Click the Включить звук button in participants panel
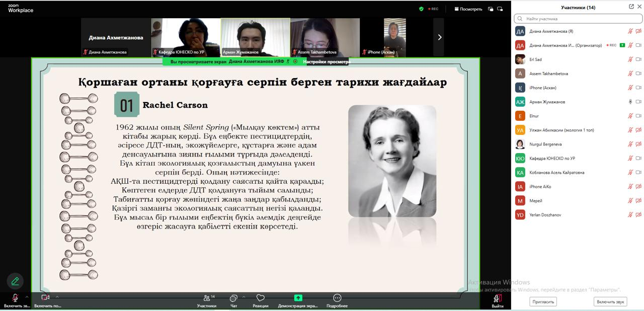The image size is (644, 311). tap(610, 301)
